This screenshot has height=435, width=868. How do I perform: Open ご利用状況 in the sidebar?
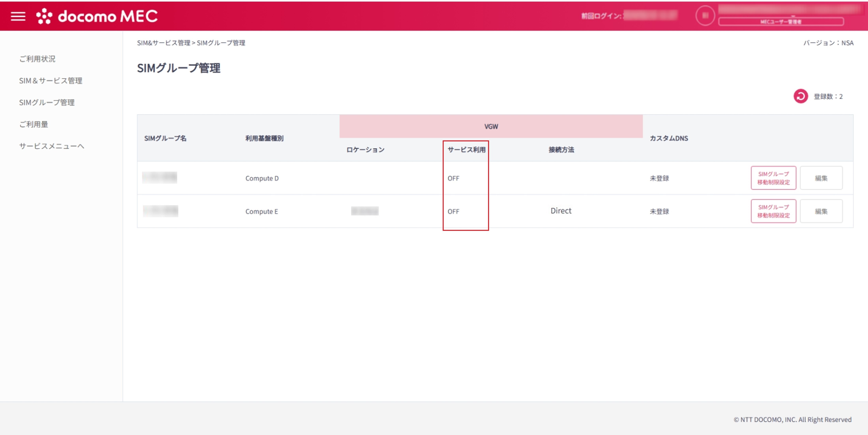click(37, 59)
